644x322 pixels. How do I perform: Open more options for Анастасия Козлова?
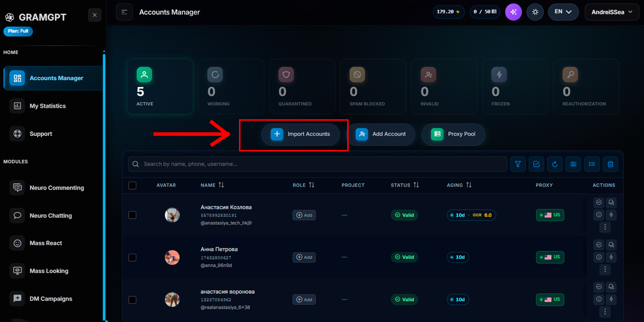click(x=605, y=227)
